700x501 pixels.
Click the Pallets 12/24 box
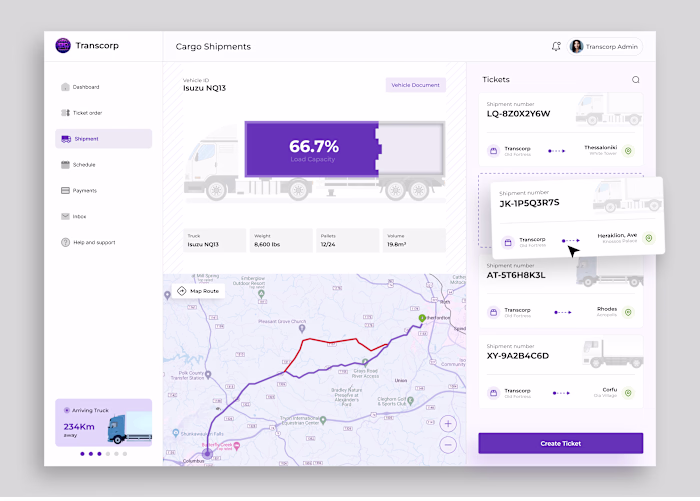(x=348, y=240)
